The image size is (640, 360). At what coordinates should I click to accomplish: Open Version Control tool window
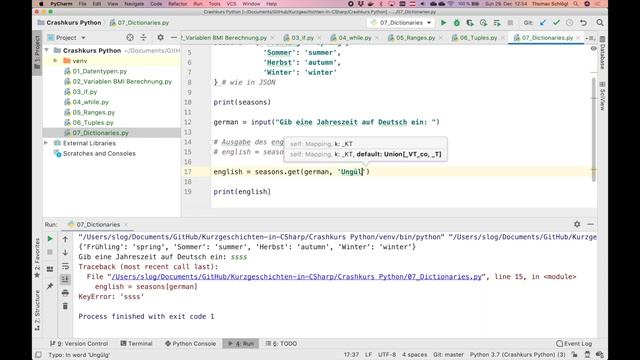[79, 344]
